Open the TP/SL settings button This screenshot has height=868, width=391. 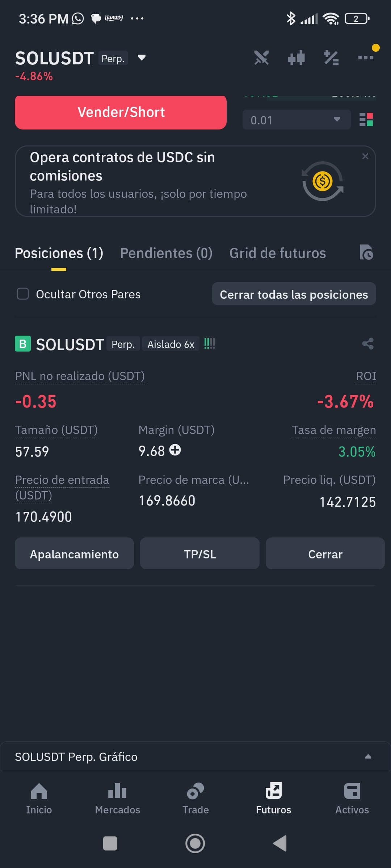pyautogui.click(x=200, y=554)
